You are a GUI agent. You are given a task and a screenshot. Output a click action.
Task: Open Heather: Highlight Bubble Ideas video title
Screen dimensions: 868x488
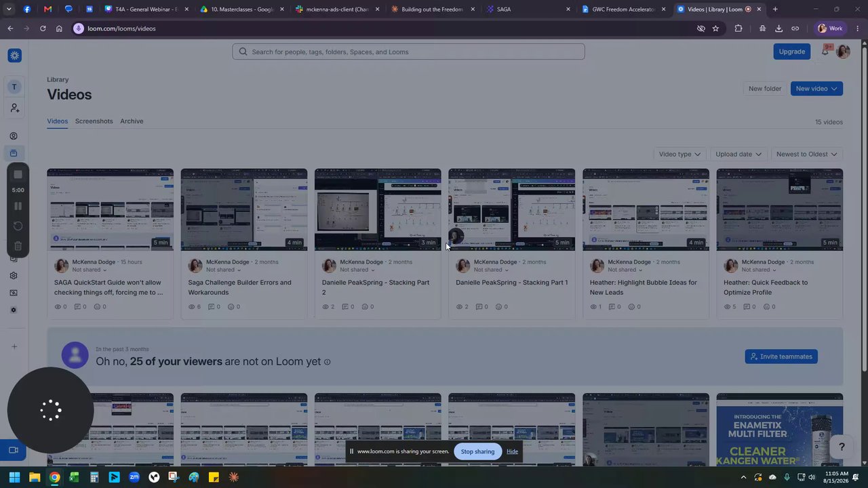[644, 287]
